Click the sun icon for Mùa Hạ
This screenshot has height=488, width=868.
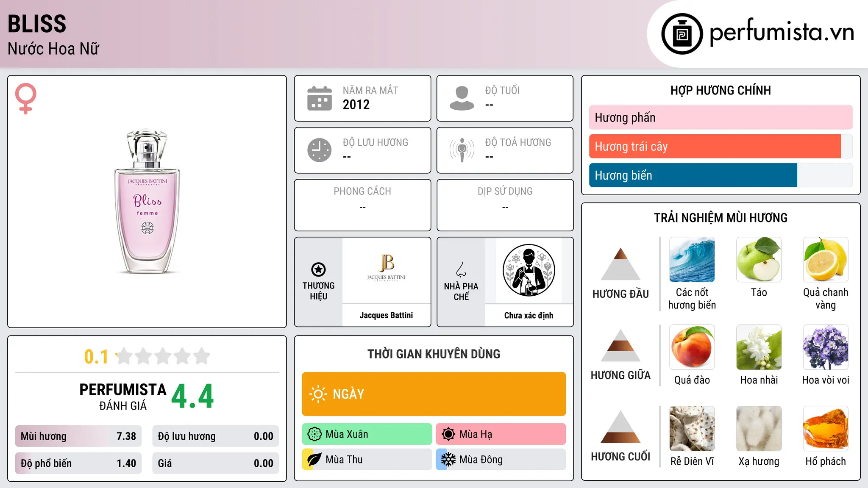coord(448,434)
